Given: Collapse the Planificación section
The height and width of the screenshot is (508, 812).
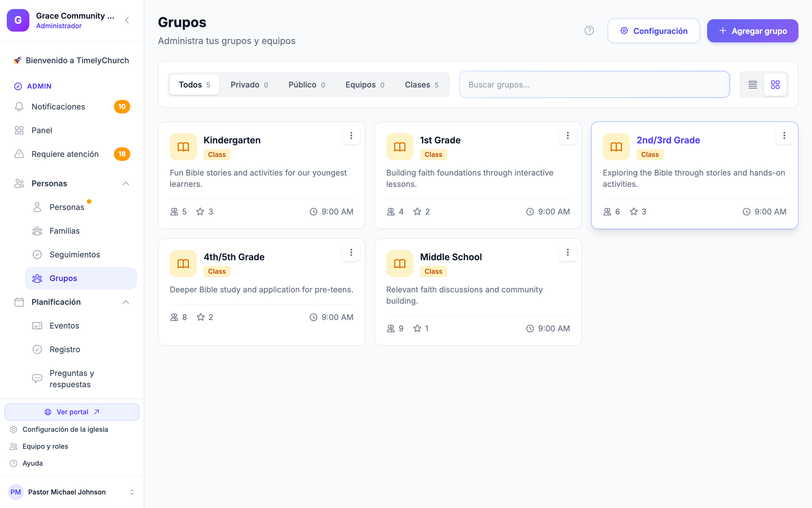Looking at the screenshot, I should coord(125,302).
